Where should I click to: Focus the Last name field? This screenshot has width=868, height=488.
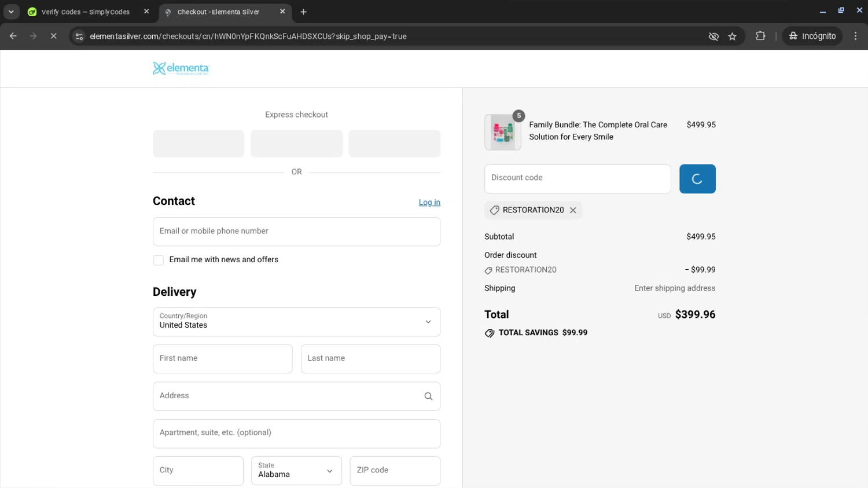pyautogui.click(x=370, y=359)
